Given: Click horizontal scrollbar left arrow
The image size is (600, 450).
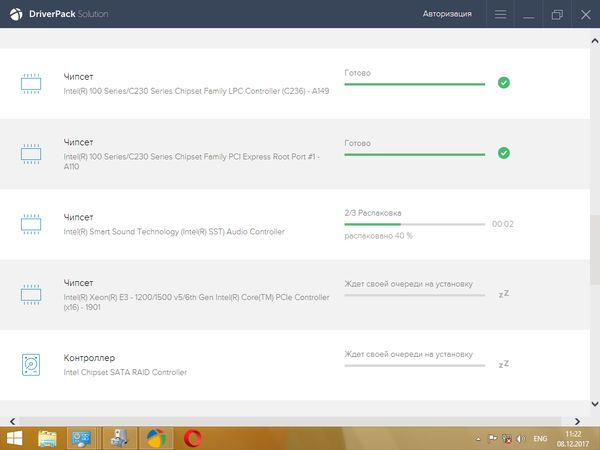Looking at the screenshot, I should coord(13,421).
